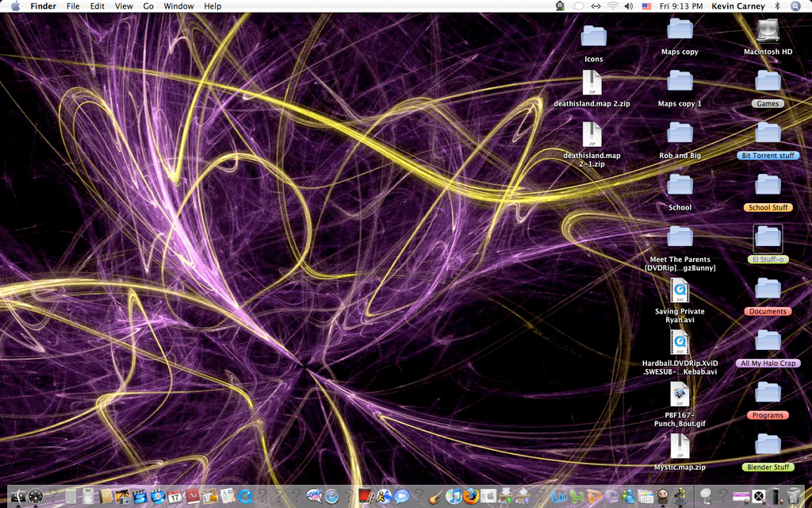Select the Macintosh HD drive icon
This screenshot has width=812, height=508.
pos(768,31)
